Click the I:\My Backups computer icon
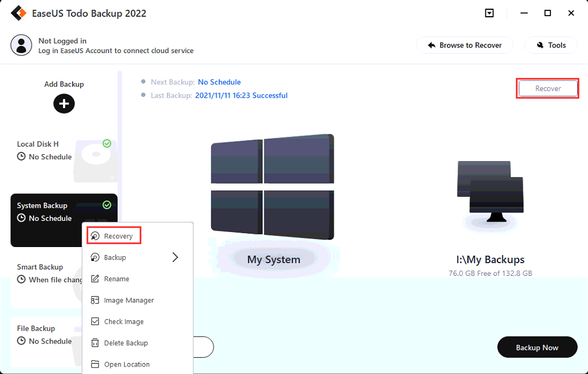 [490, 192]
